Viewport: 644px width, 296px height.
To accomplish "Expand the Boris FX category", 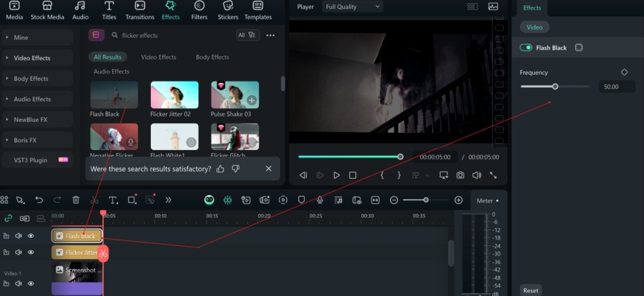I will click(37, 140).
